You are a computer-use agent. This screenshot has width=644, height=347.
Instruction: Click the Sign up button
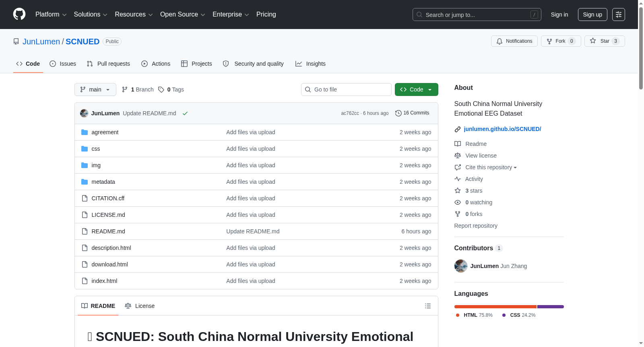point(592,15)
